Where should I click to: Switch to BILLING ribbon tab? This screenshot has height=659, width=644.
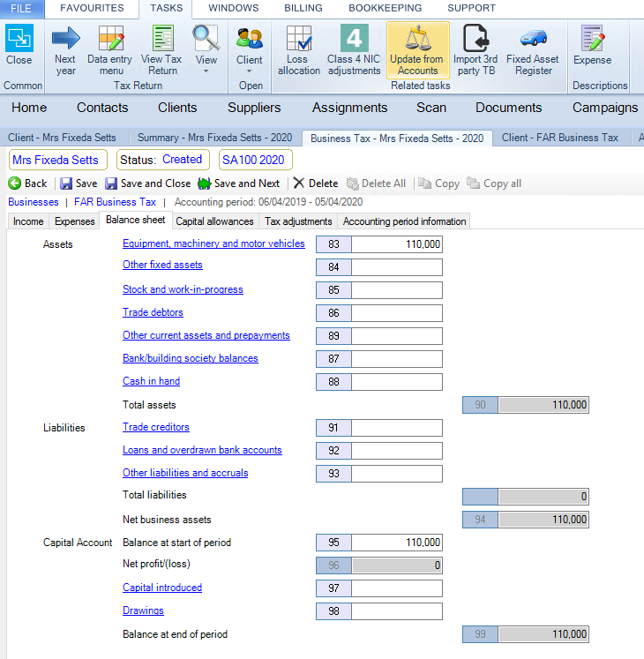[x=303, y=8]
